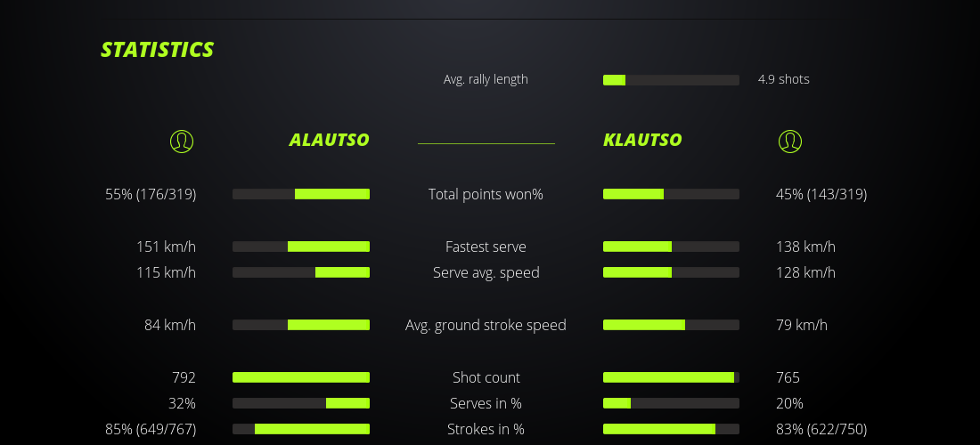Click KLAUTSO's Avg. ground stroke speed bar

(x=671, y=325)
